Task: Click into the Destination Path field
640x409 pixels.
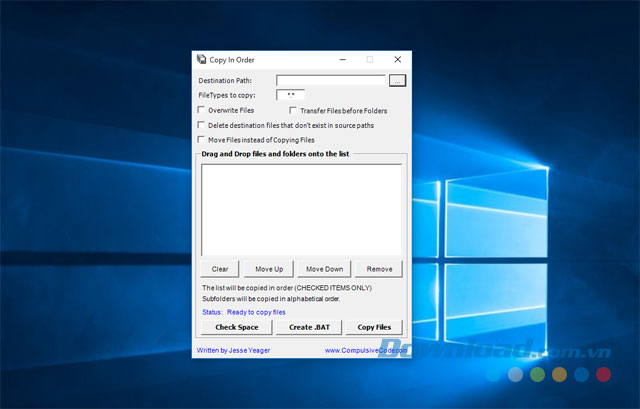Action: tap(331, 80)
